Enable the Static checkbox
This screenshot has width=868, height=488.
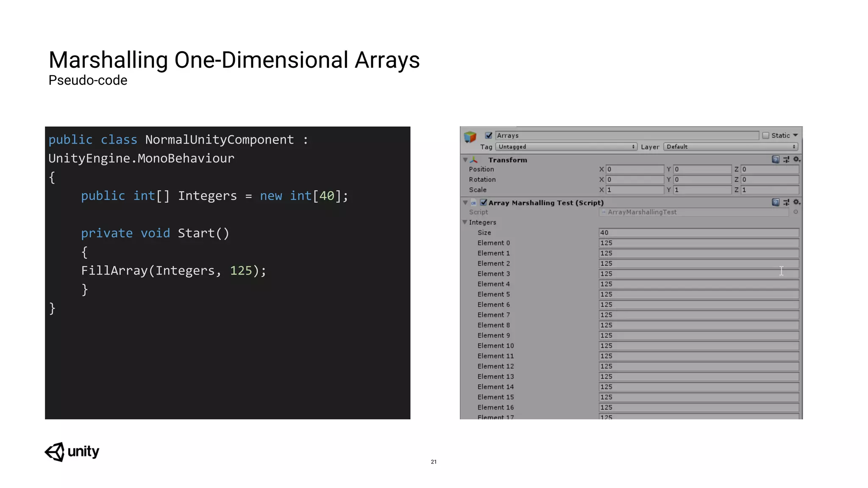pyautogui.click(x=765, y=135)
